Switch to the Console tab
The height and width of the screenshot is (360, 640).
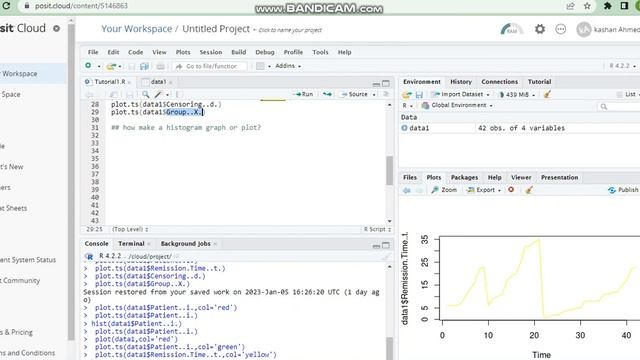pos(96,243)
